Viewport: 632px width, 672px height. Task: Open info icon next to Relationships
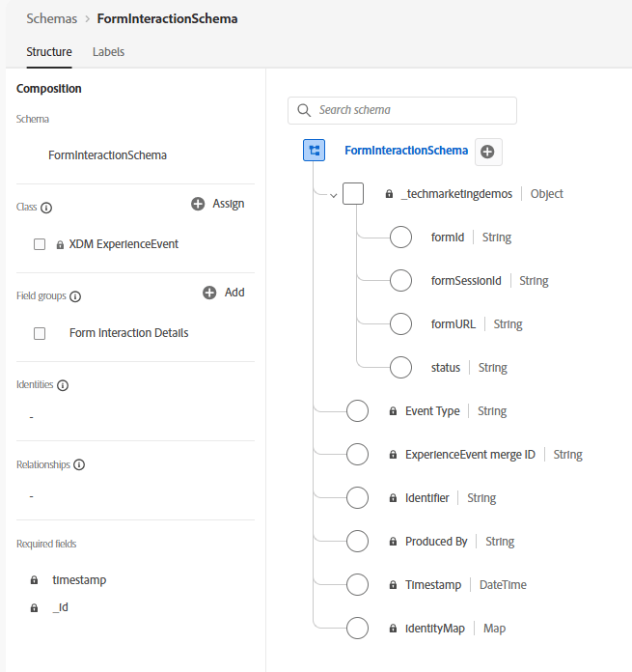[79, 464]
